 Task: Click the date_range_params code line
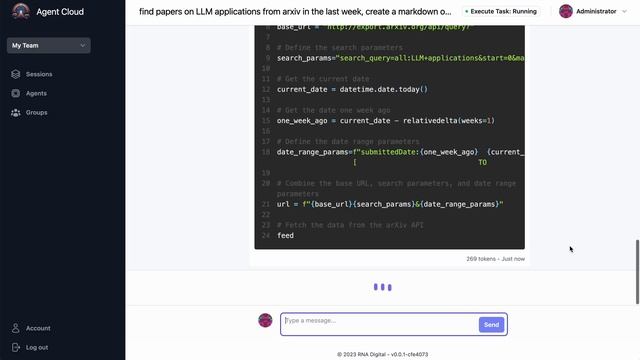click(400, 152)
